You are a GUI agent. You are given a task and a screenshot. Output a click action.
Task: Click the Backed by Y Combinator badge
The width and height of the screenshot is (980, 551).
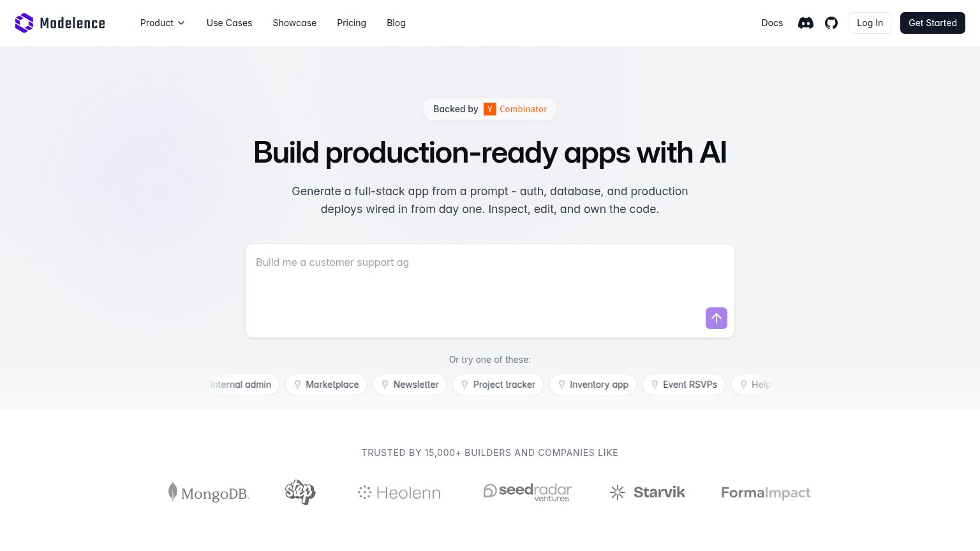pos(490,109)
